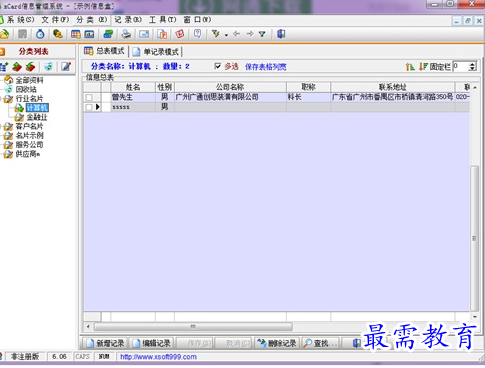Viewport: 485px width, 368px height.
Task: Click the back arrow toolbar icon
Action: click(x=237, y=34)
